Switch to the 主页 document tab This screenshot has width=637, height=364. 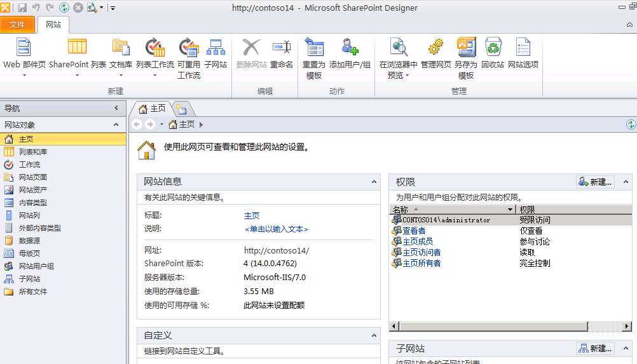pyautogui.click(x=152, y=109)
